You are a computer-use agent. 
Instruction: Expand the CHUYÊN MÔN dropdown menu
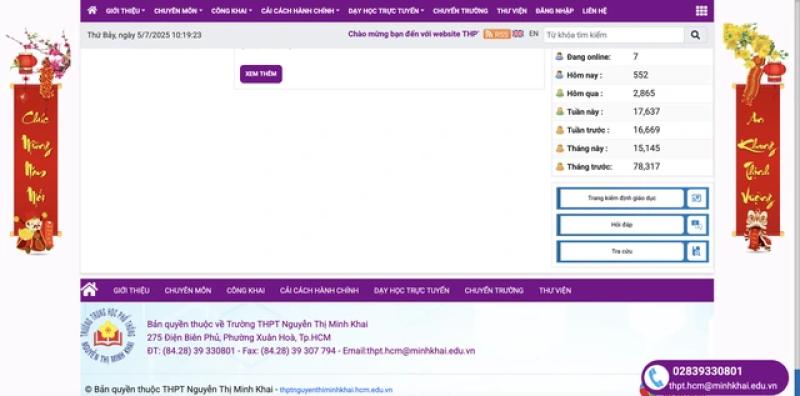click(x=178, y=11)
